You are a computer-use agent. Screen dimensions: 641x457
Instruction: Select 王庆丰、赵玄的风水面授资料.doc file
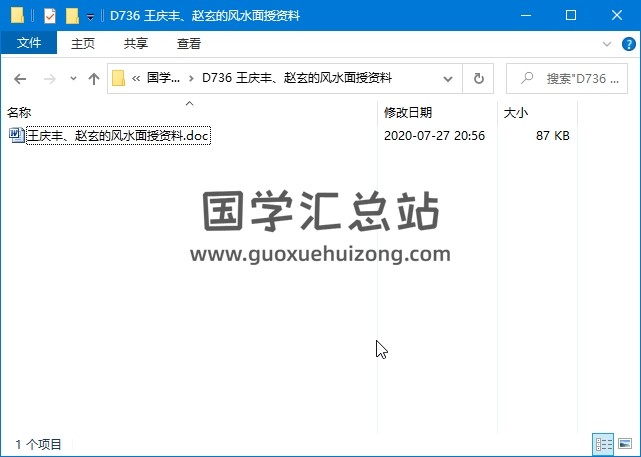point(118,135)
